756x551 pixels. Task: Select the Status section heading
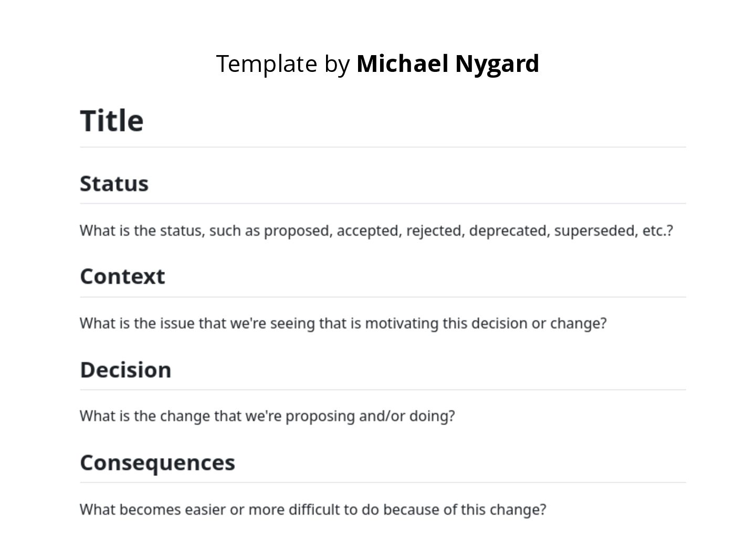[114, 184]
